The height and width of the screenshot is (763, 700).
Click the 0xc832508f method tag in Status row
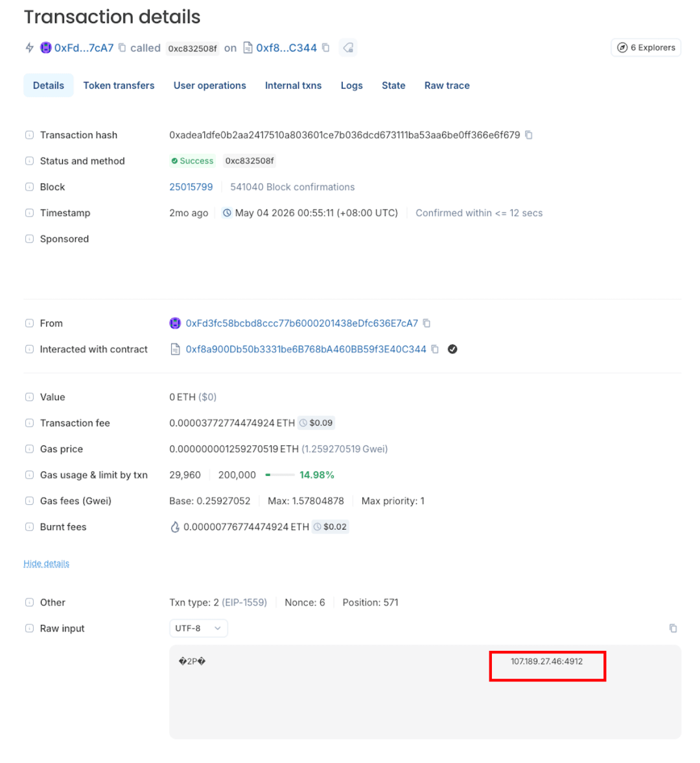point(250,161)
